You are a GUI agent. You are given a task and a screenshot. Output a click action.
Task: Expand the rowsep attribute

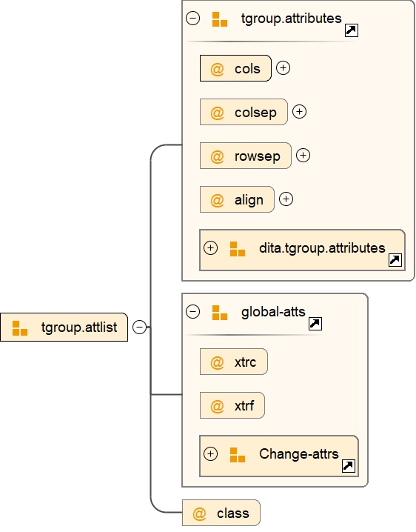coord(303,156)
